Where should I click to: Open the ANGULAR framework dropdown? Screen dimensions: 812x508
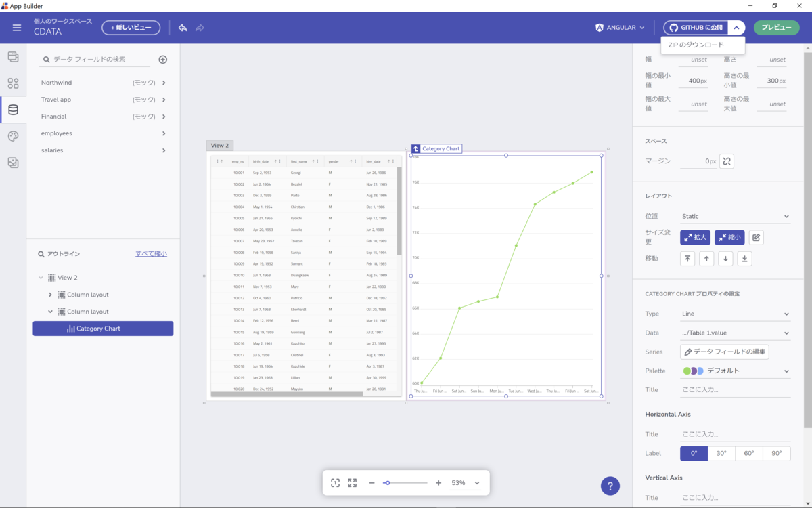point(620,28)
